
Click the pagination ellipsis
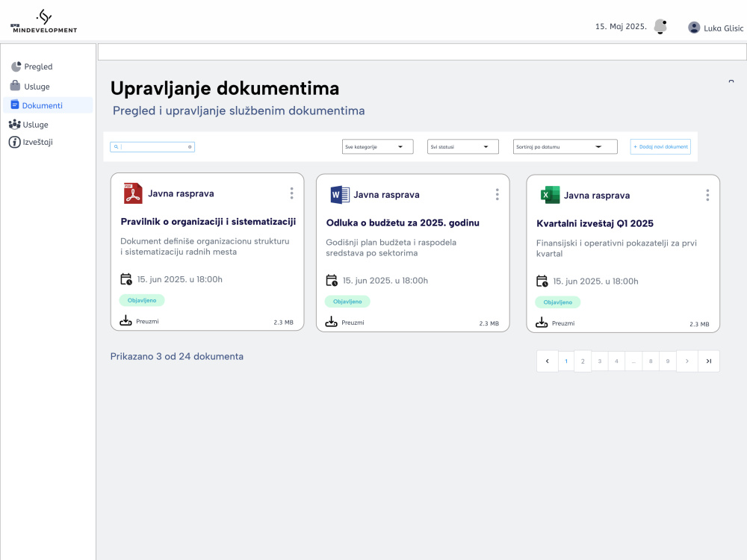pyautogui.click(x=633, y=361)
